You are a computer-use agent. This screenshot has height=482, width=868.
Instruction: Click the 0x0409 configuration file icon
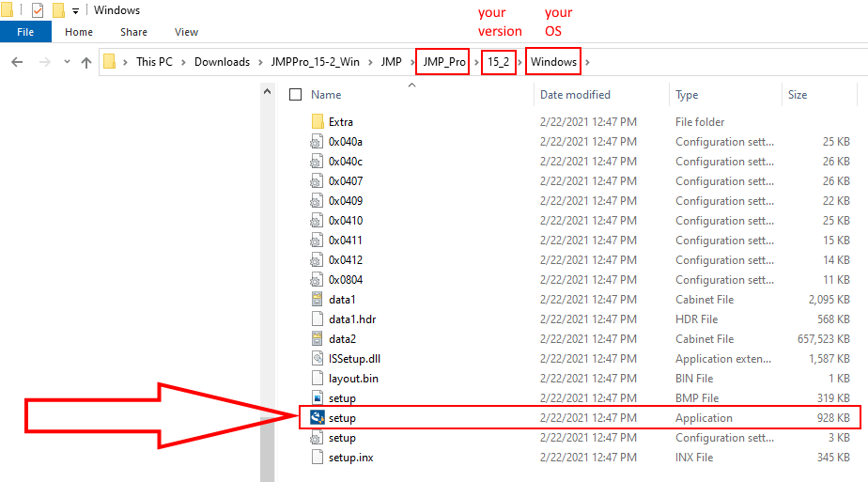tap(318, 201)
